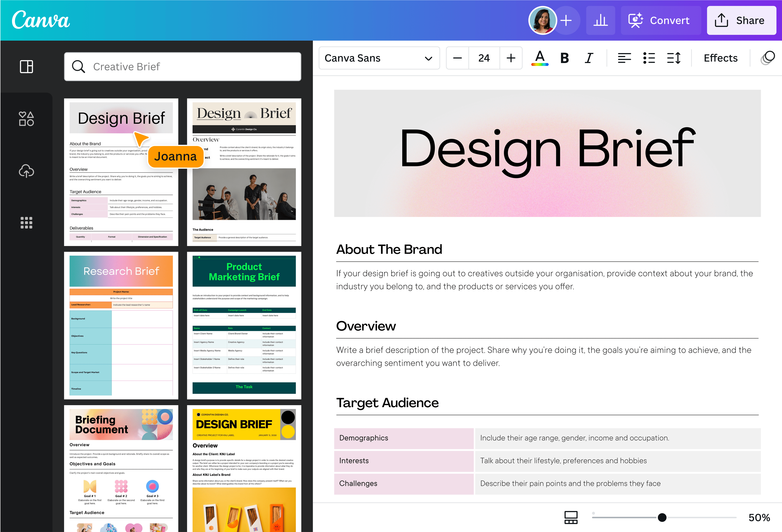Viewport: 782px width, 532px height.
Task: Click the insights chart icon in top bar
Action: pyautogui.click(x=601, y=20)
